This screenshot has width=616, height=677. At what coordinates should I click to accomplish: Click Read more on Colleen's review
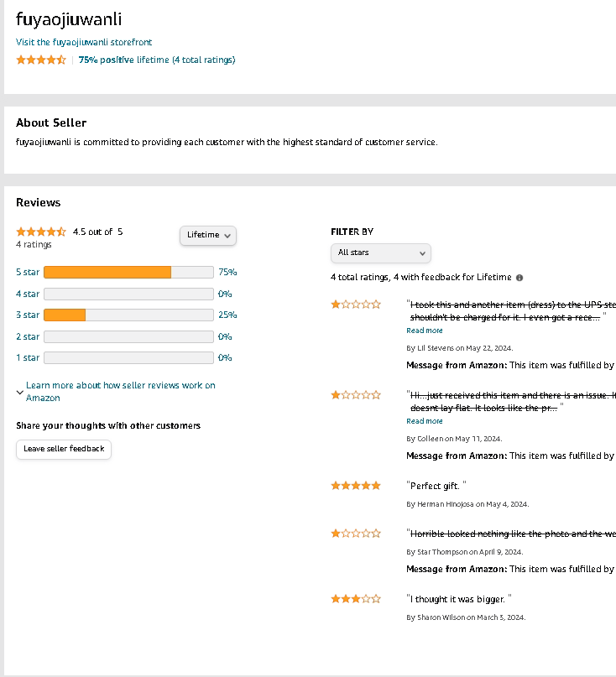[x=425, y=421]
